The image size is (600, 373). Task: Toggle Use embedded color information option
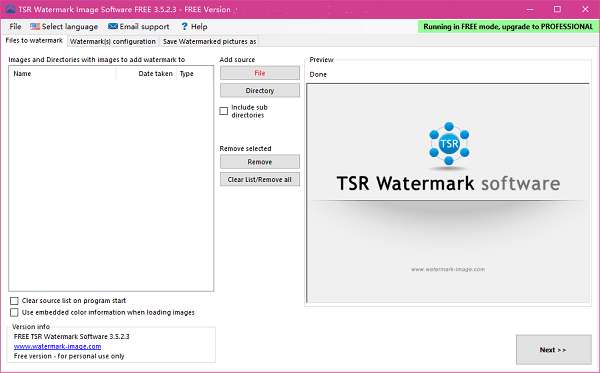point(14,313)
